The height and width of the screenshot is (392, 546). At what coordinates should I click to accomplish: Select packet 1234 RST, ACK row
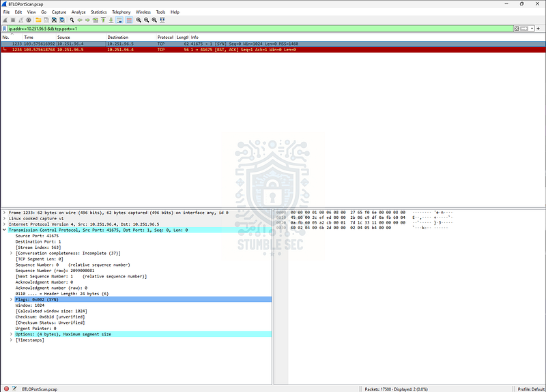pyautogui.click(x=273, y=50)
